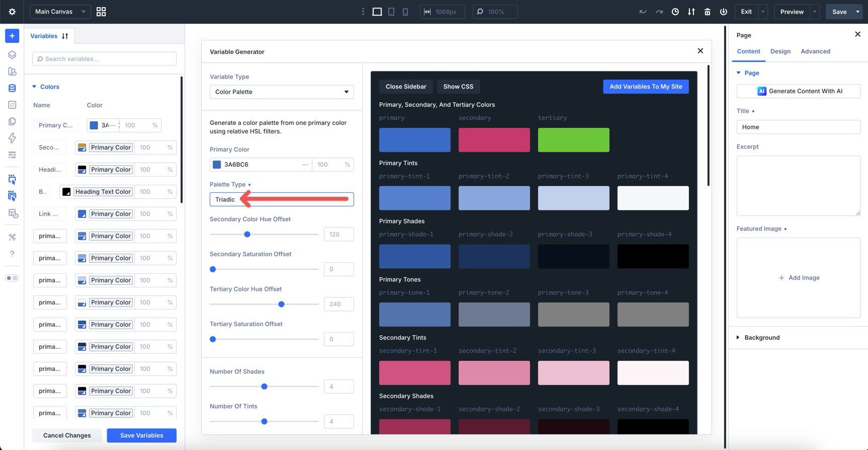
Task: Open the builder settings gear icon
Action: pyautogui.click(x=12, y=12)
